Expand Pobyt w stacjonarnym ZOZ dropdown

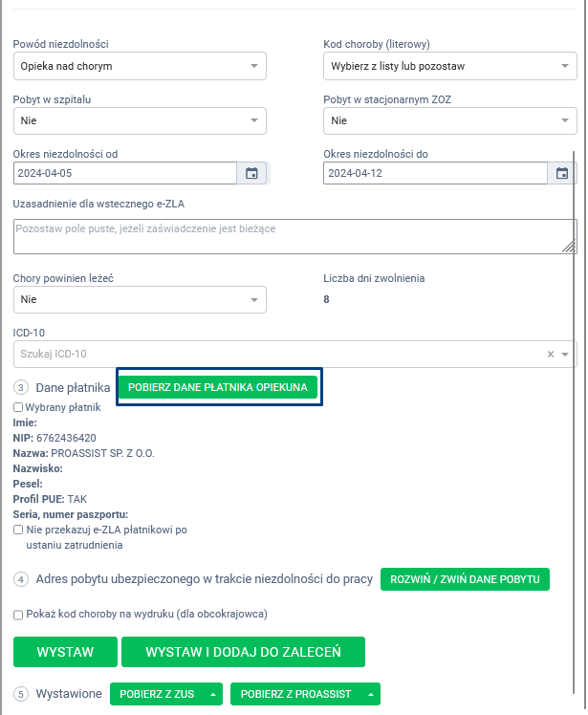(449, 120)
